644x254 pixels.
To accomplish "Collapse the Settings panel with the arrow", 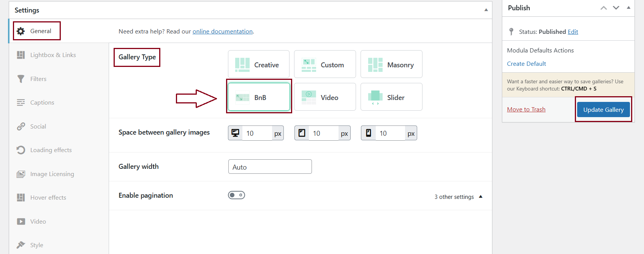I will click(486, 10).
